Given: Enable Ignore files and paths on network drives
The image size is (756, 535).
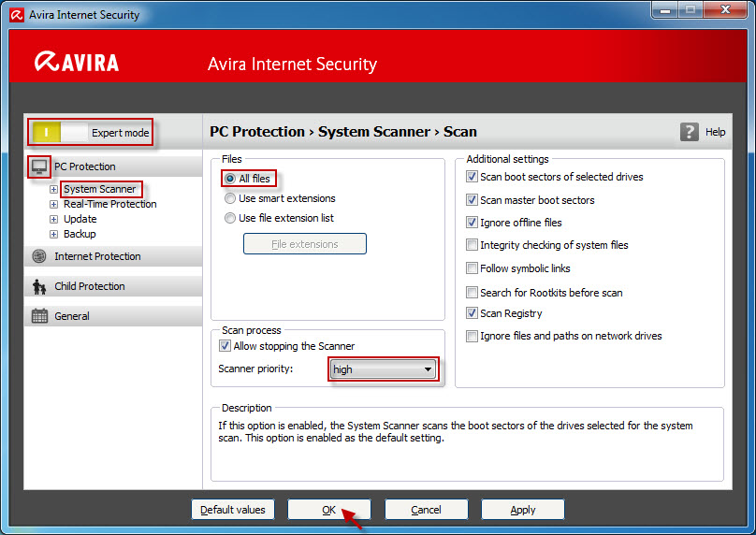Looking at the screenshot, I should pyautogui.click(x=472, y=336).
